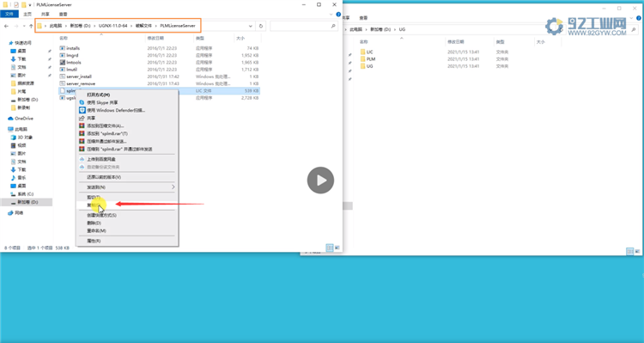Open the blue 文件 tab
The height and width of the screenshot is (343, 644).
coord(9,15)
